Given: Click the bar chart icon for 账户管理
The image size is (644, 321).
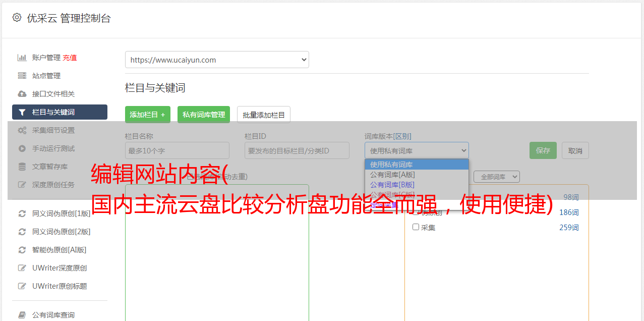Looking at the screenshot, I should (22, 58).
